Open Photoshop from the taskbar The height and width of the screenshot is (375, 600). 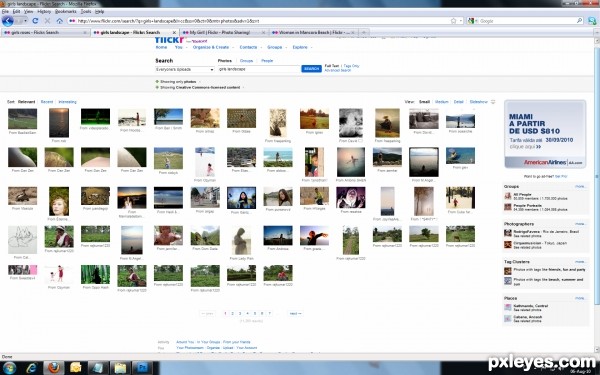[142, 368]
